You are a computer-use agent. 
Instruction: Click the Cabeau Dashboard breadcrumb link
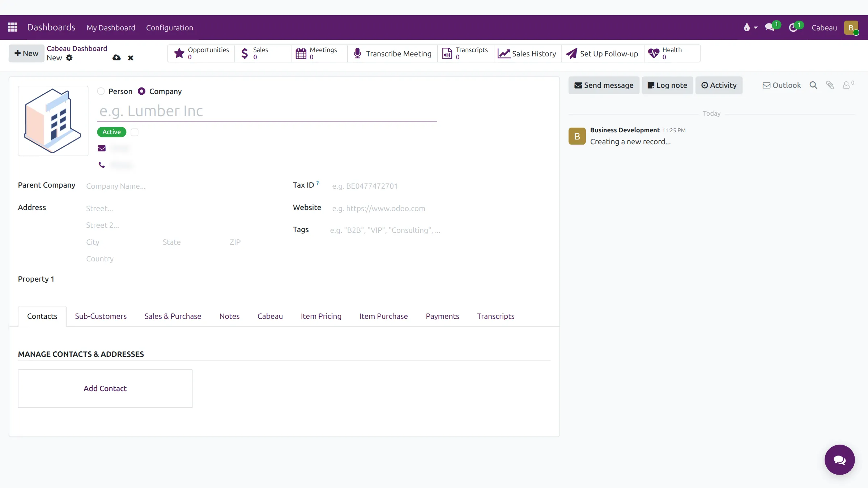click(77, 48)
